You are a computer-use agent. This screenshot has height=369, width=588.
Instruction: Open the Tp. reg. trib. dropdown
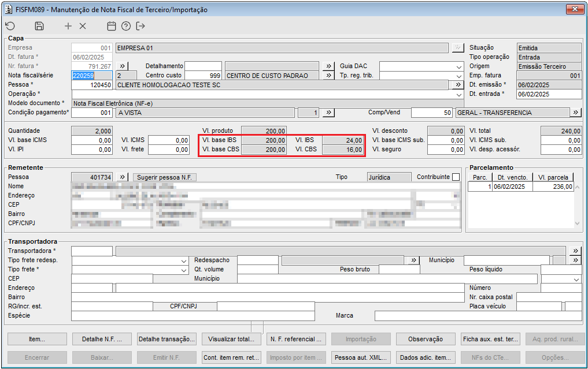click(x=459, y=76)
